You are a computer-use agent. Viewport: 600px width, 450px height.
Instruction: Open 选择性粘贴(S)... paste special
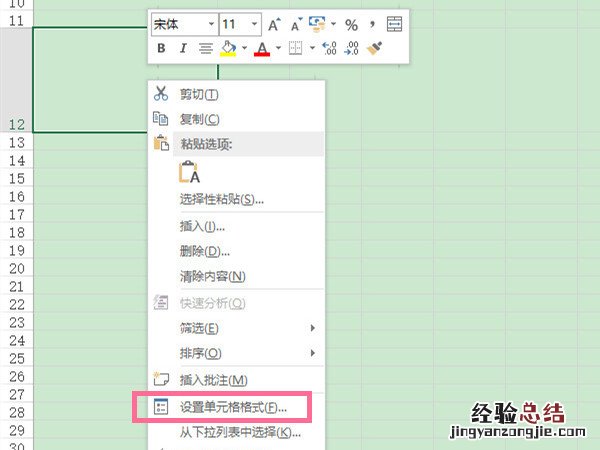tap(236, 199)
